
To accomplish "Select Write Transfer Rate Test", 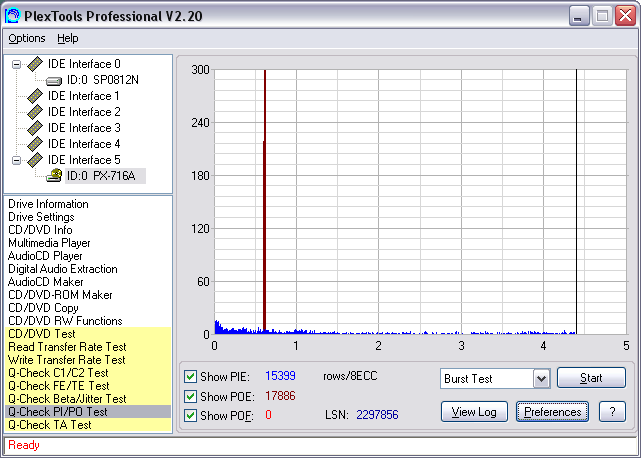I will point(88,360).
